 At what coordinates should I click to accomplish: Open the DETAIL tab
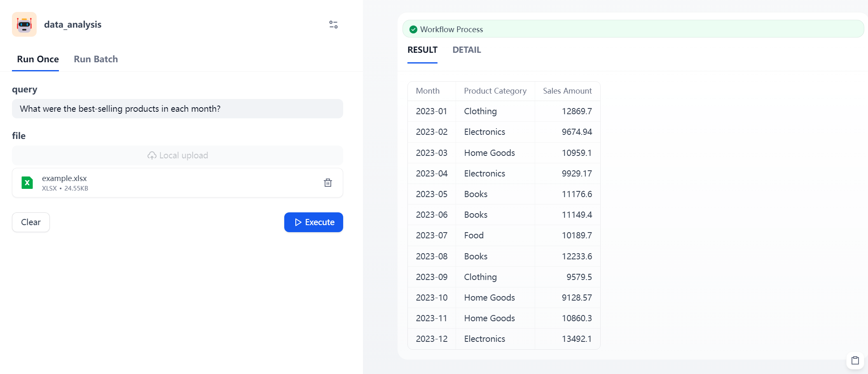[466, 50]
